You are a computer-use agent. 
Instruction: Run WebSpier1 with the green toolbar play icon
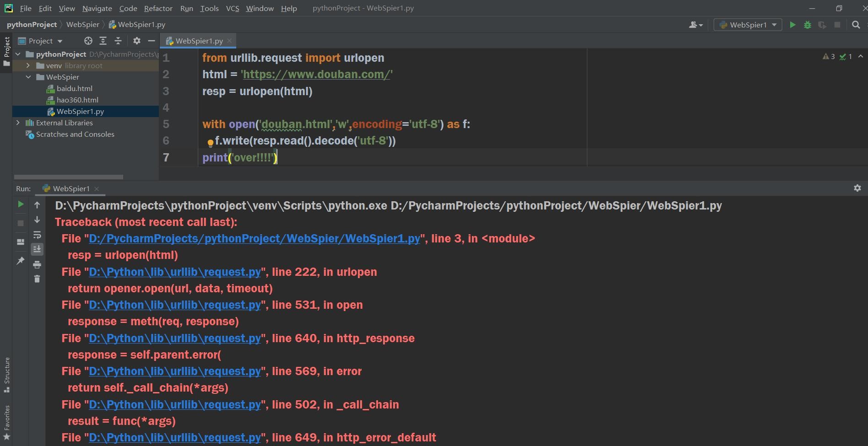pyautogui.click(x=792, y=25)
